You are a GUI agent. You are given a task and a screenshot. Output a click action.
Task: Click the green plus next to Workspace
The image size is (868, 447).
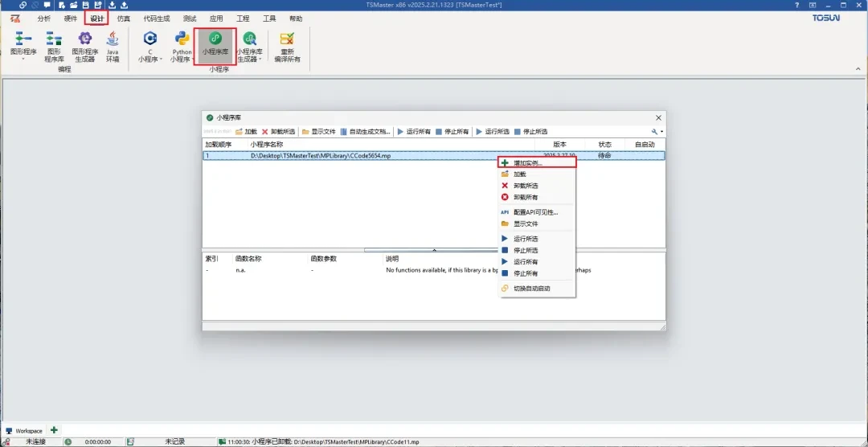[54, 431]
